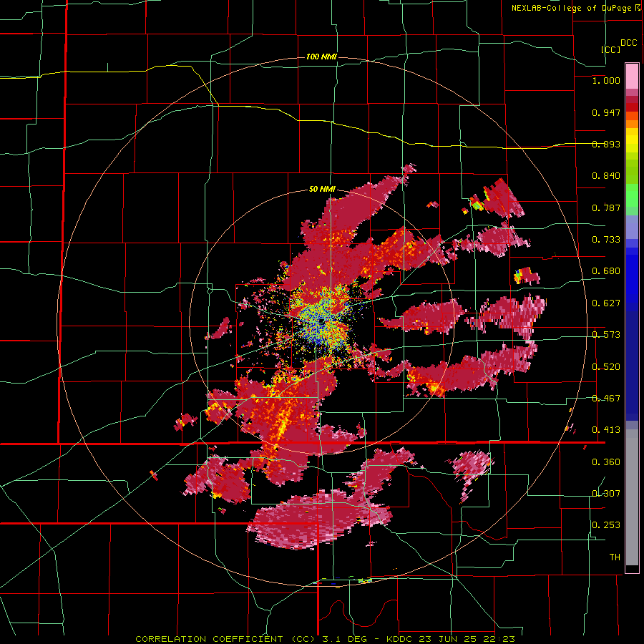The height and width of the screenshot is (644, 644).
Task: Select the 0.893 scale value
Action: pos(606,144)
